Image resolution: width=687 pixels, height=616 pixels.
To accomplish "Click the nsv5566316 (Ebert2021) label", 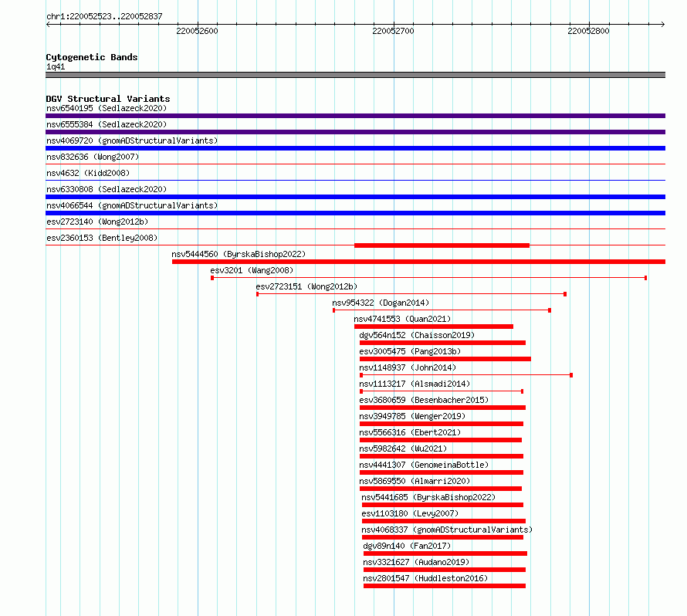I will 410,432.
